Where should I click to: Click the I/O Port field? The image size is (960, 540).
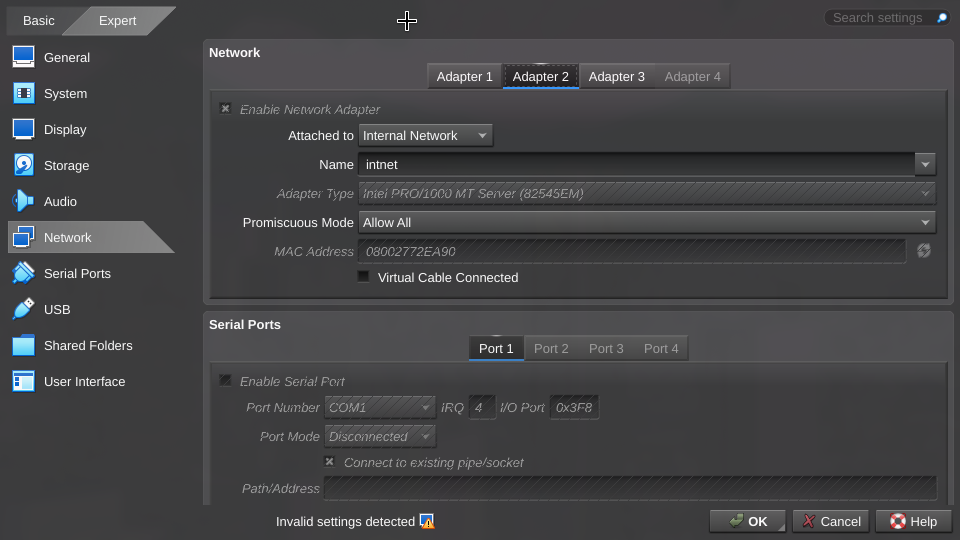pyautogui.click(x=574, y=407)
